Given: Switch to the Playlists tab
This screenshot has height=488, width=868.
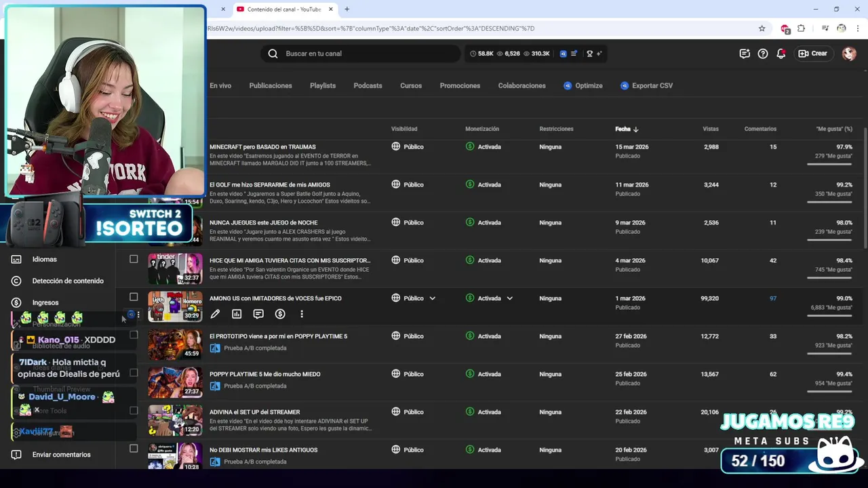Looking at the screenshot, I should click(x=323, y=85).
